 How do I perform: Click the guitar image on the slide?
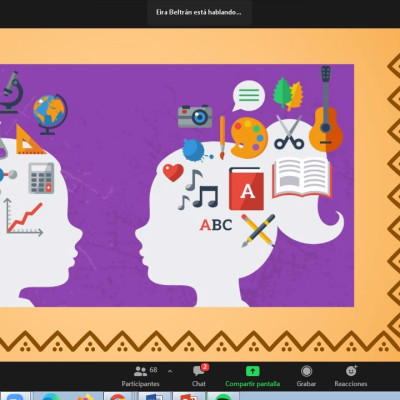click(x=326, y=109)
